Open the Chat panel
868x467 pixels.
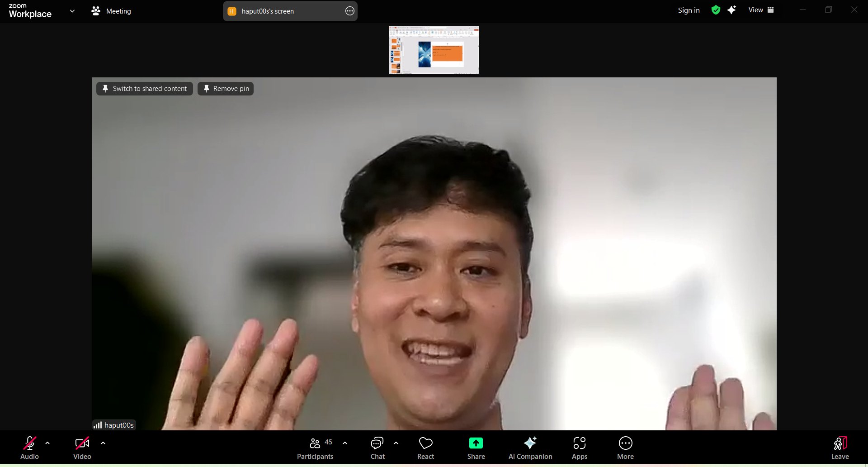point(377,448)
